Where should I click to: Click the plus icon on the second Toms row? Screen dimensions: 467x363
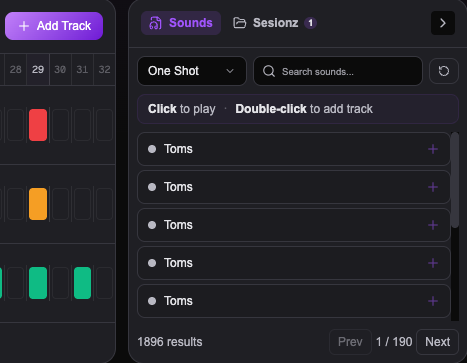pos(433,187)
